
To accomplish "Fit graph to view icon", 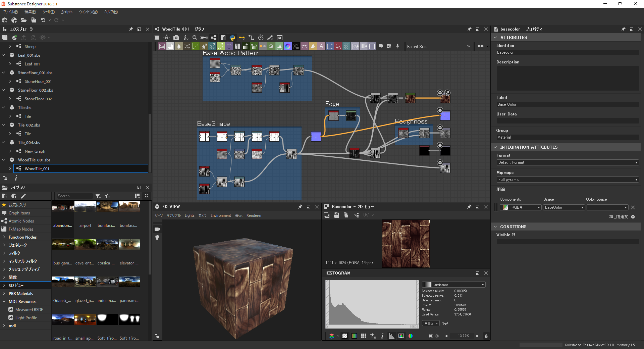I will pyautogui.click(x=157, y=38).
